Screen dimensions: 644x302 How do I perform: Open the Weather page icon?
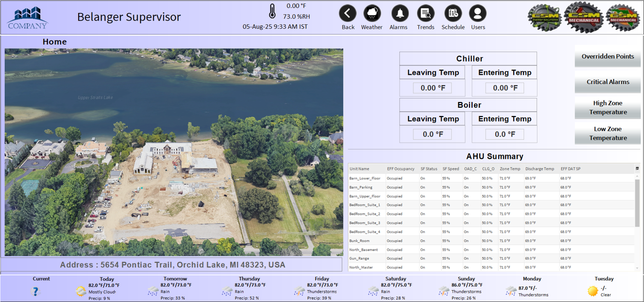[372, 14]
